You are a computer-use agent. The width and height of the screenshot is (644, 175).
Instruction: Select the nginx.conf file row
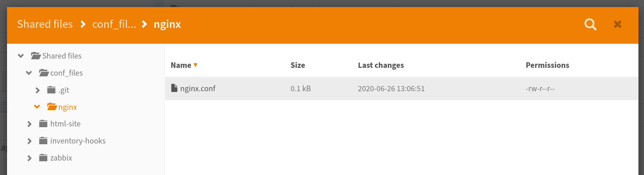pos(402,89)
